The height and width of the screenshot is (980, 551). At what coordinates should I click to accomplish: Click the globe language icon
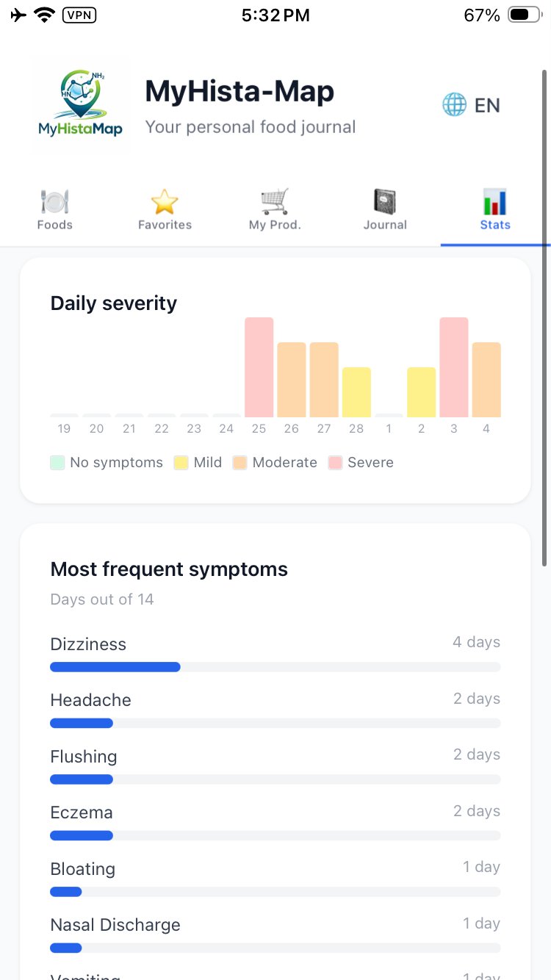pos(454,105)
